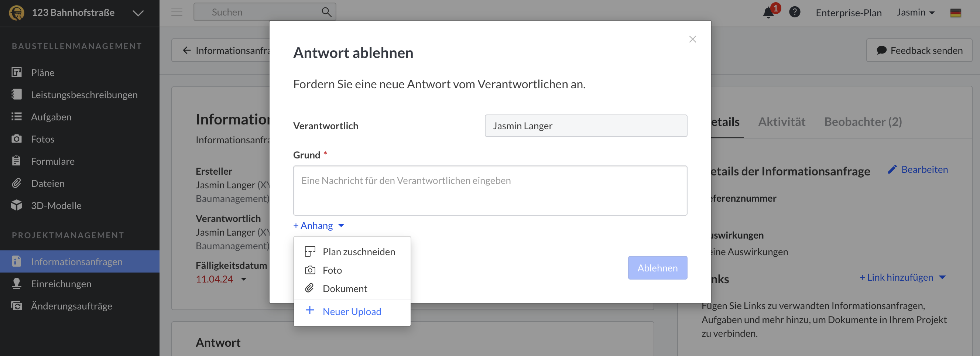Click the Feedback senden button
The height and width of the screenshot is (356, 980).
[x=919, y=50]
